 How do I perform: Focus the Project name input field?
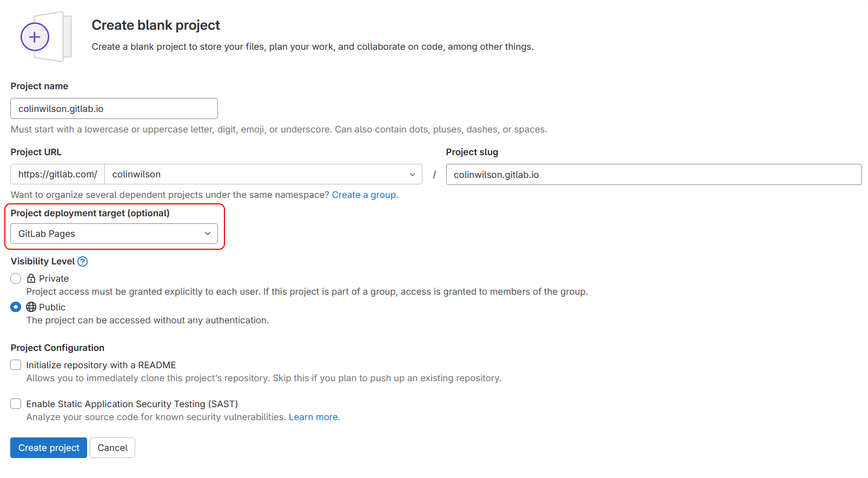pos(114,109)
